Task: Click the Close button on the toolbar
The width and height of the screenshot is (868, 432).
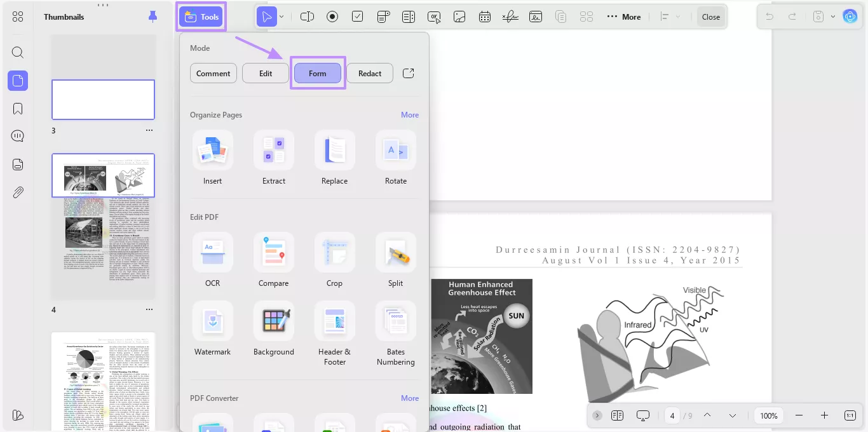Action: click(x=710, y=17)
